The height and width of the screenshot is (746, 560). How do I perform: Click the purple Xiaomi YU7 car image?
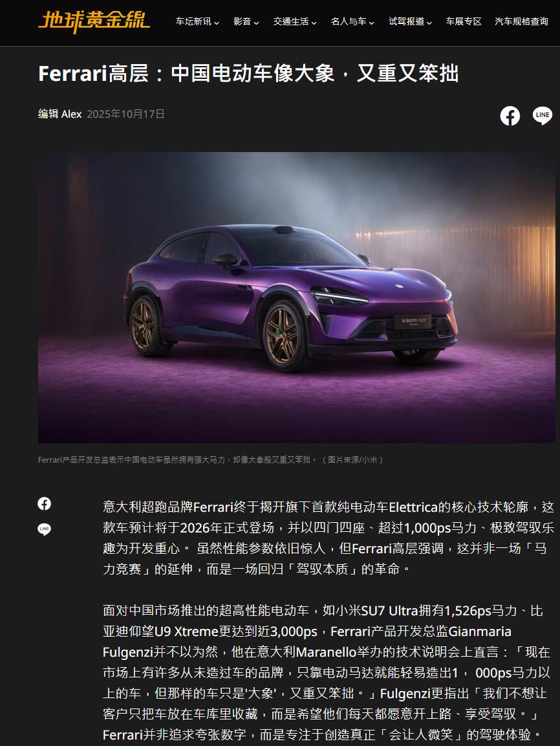click(297, 298)
